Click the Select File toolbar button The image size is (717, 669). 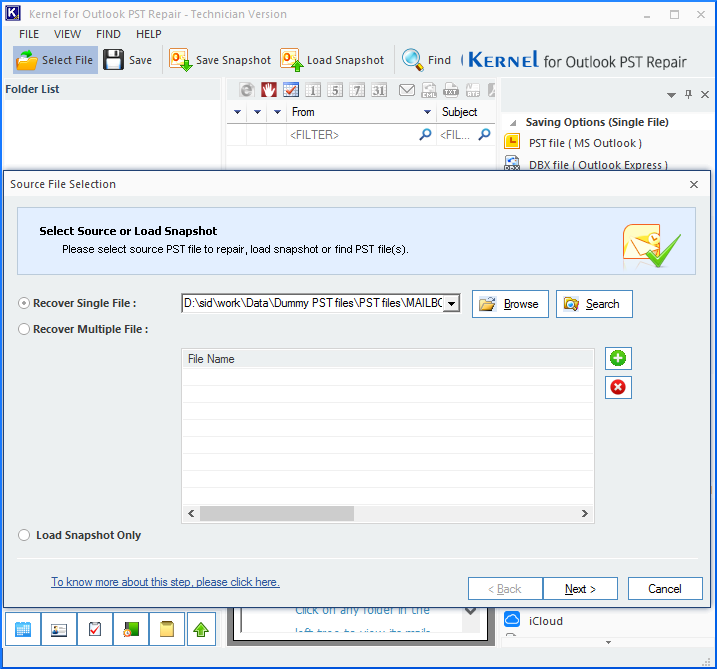[x=55, y=60]
